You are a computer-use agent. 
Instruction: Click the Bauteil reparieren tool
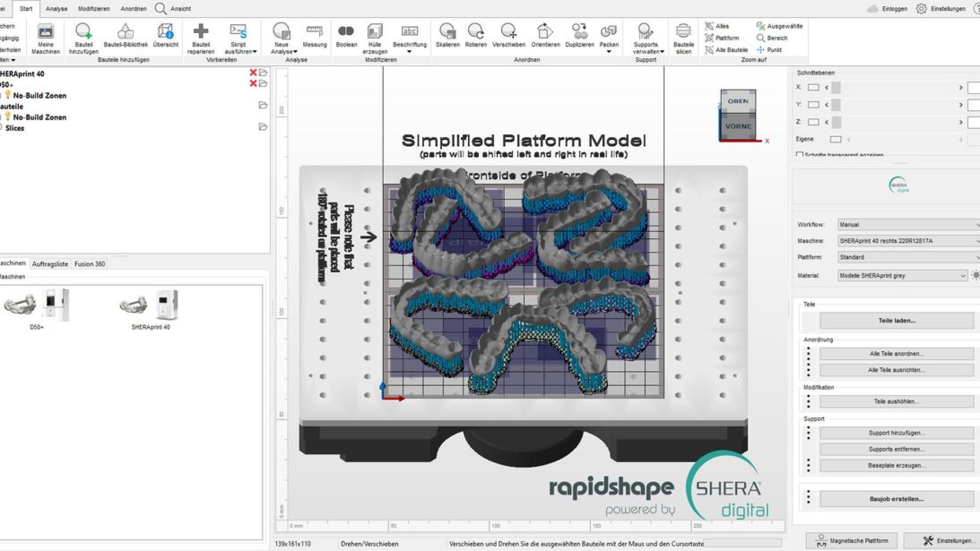click(x=201, y=39)
